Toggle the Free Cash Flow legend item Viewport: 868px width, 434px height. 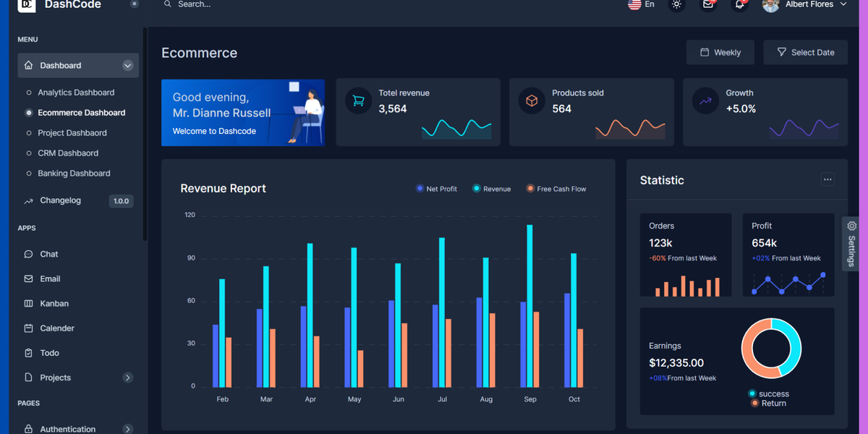(x=556, y=188)
